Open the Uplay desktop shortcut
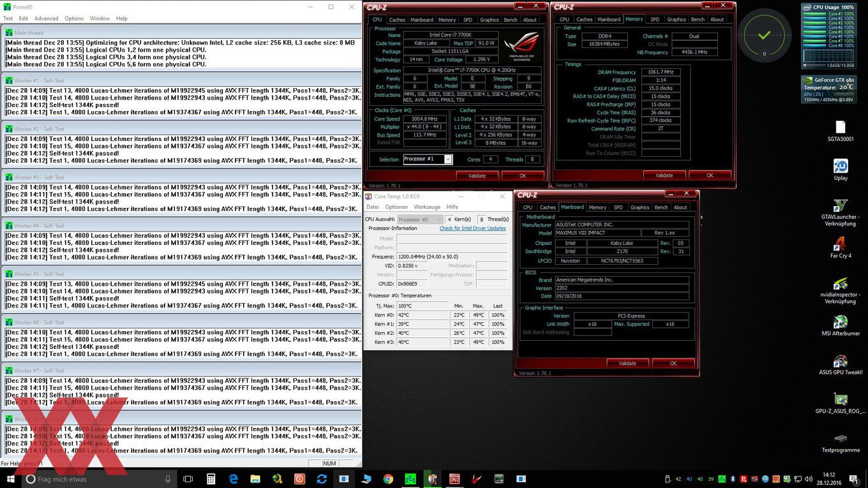 [x=841, y=169]
